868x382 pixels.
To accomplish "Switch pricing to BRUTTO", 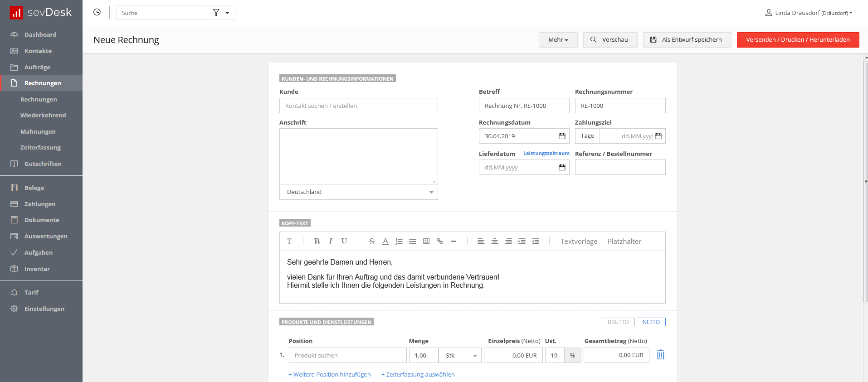I will tap(618, 322).
